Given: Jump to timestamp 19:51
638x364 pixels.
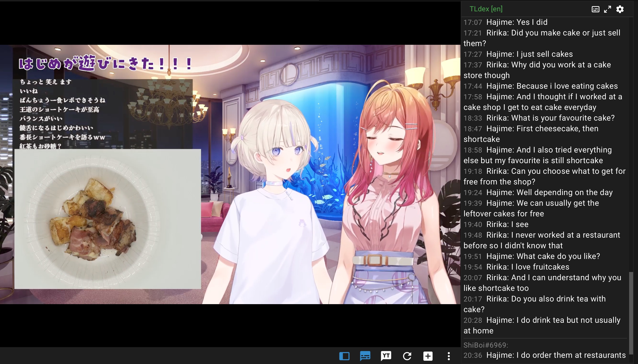Looking at the screenshot, I should click(472, 256).
